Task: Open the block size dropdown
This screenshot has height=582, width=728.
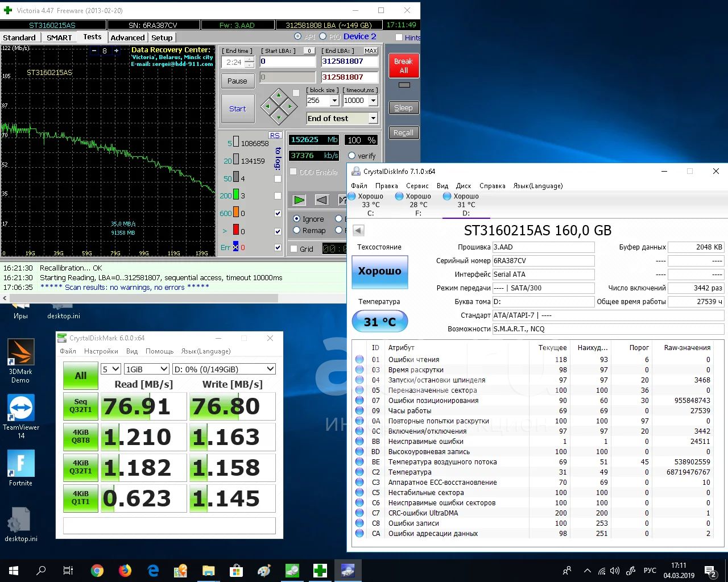Action: tap(334, 101)
